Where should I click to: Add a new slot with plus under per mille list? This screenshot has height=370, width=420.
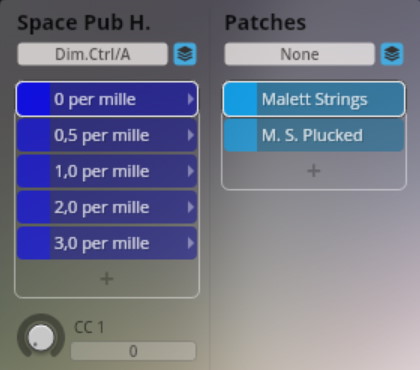107,278
